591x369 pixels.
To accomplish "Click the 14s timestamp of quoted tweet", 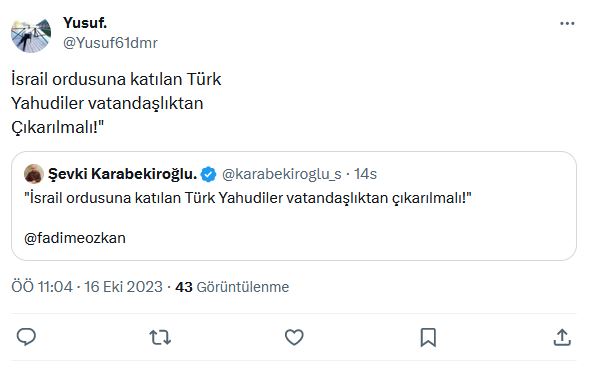I will [x=365, y=174].
